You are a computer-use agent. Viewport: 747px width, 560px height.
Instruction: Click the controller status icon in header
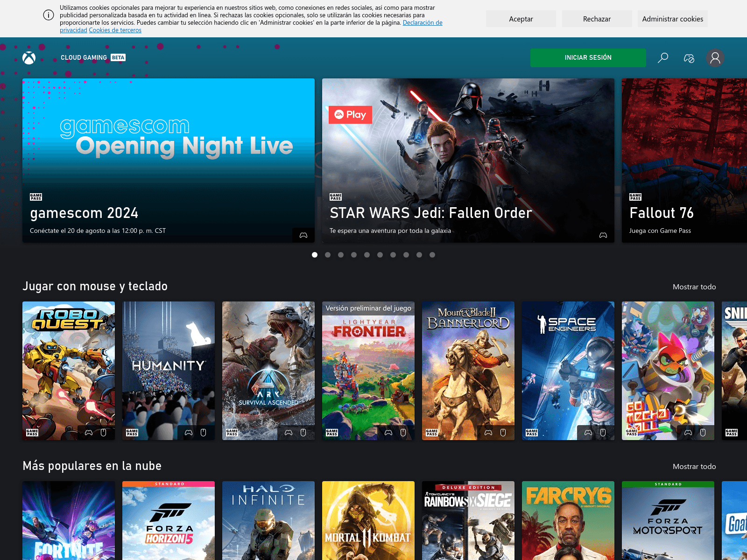689,58
